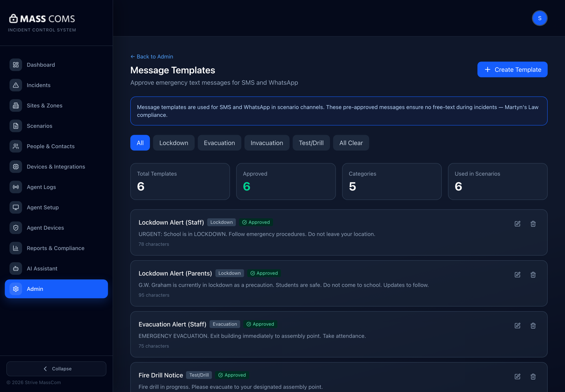Click the People & Contacts users icon
The width and height of the screenshot is (565, 392).
pos(16,146)
